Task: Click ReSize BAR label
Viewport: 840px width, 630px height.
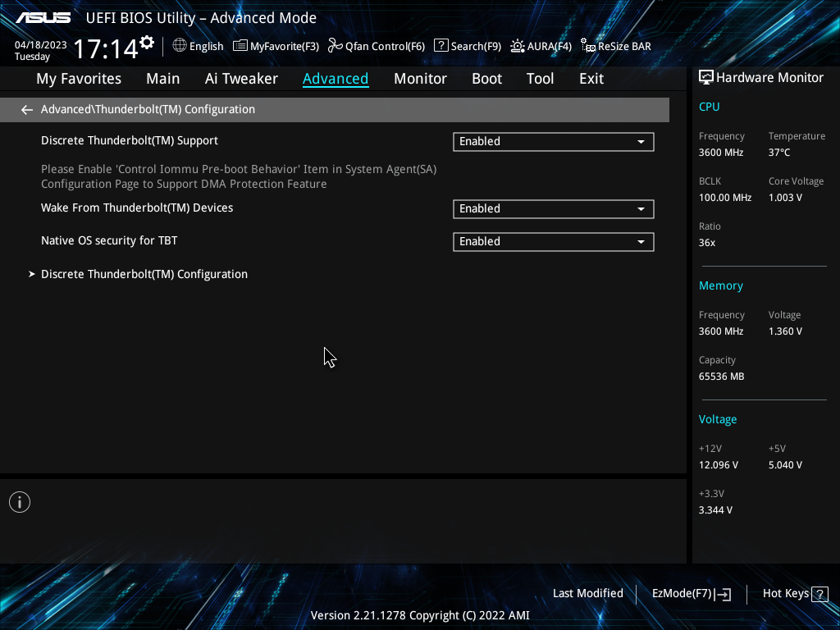Action: [x=624, y=47]
